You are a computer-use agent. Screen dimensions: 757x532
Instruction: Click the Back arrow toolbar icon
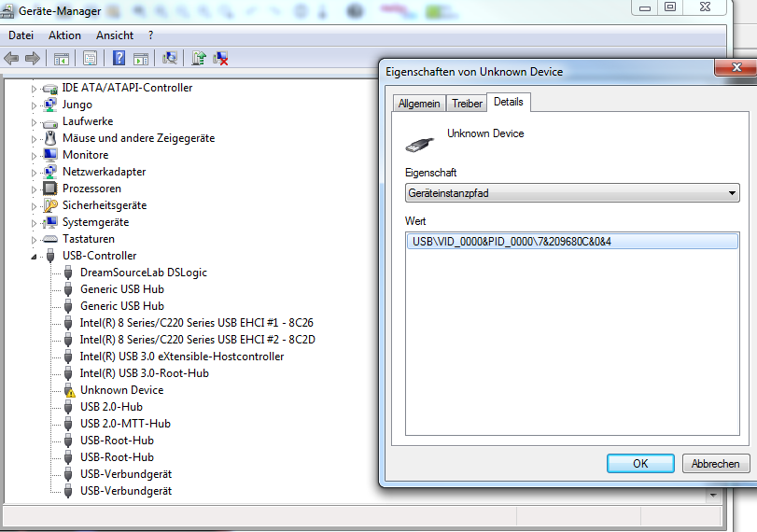pos(11,59)
